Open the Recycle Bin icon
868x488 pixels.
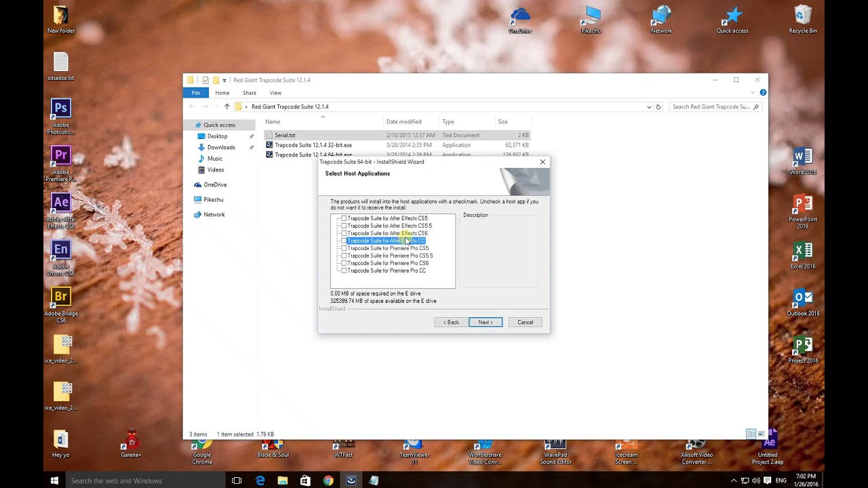point(803,20)
